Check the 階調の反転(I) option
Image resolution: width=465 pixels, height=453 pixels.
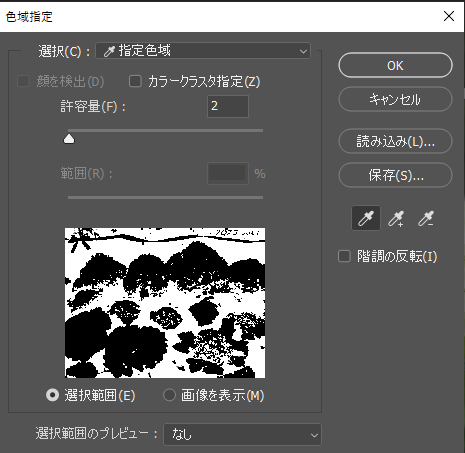pos(344,256)
